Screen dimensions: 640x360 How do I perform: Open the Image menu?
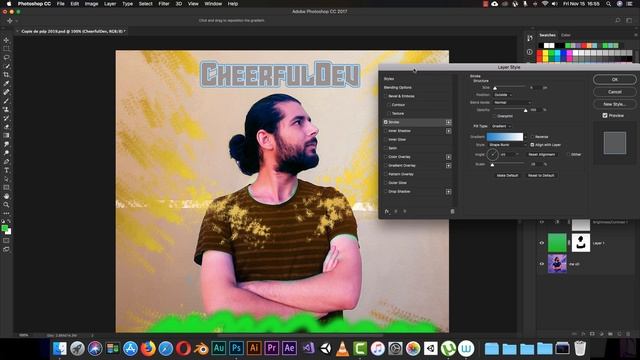[91, 4]
